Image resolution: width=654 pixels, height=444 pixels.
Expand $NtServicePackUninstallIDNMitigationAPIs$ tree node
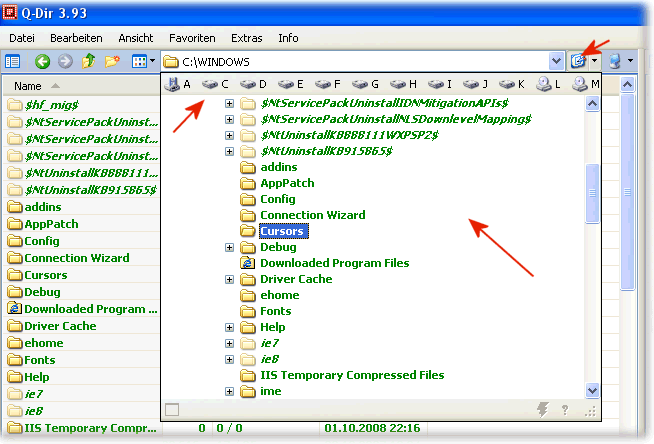point(229,103)
